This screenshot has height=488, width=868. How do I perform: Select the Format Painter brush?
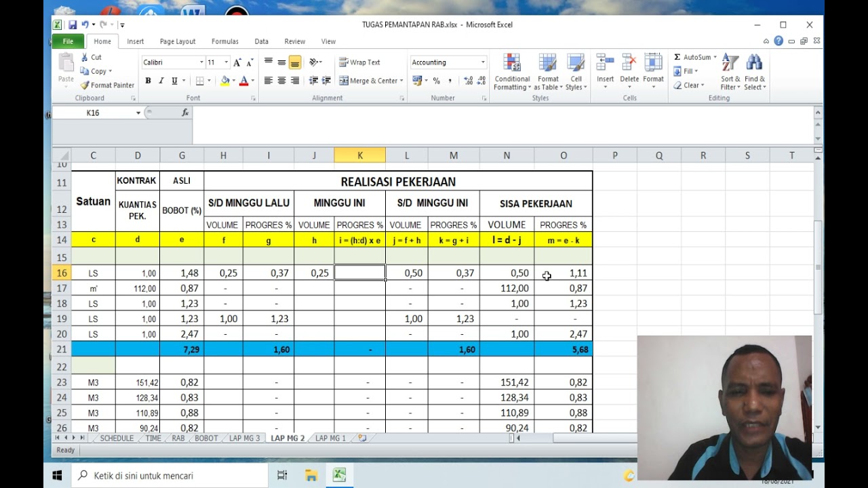(85, 85)
